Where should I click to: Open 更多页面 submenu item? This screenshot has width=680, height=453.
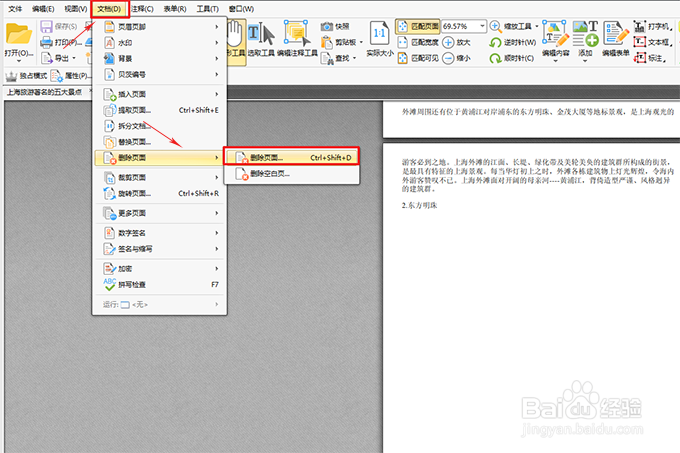pos(160,213)
